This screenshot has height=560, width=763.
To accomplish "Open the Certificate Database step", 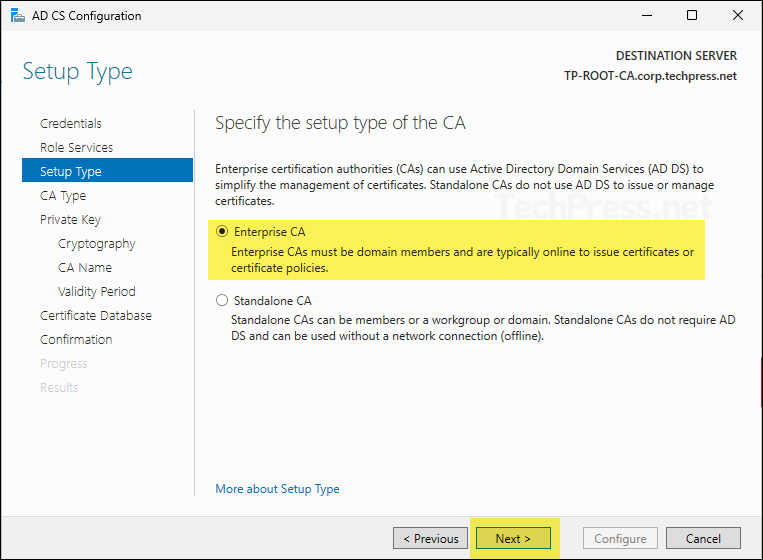I will tap(96, 315).
